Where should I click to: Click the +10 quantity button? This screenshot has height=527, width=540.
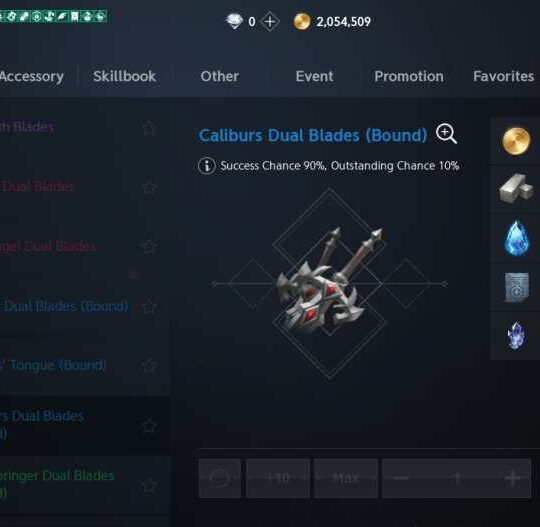pyautogui.click(x=278, y=478)
